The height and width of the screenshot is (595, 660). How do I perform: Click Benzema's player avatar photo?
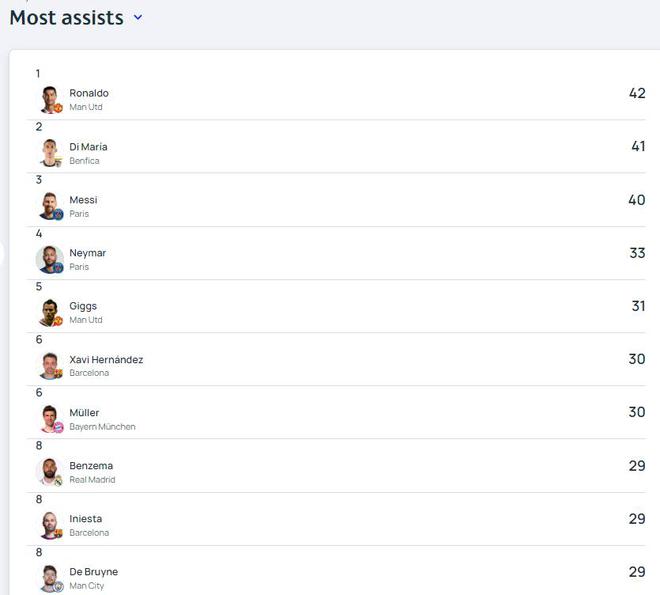coord(50,471)
